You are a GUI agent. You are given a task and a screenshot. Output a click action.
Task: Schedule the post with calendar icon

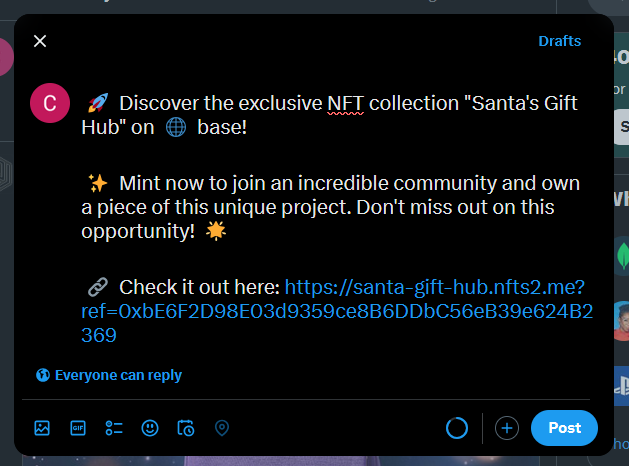click(x=186, y=428)
